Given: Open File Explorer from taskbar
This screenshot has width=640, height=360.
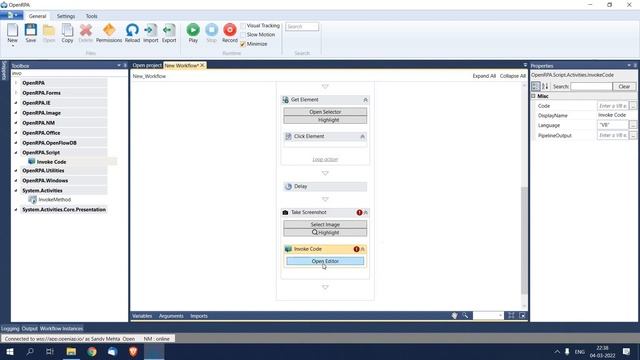Looking at the screenshot, I should [71, 351].
